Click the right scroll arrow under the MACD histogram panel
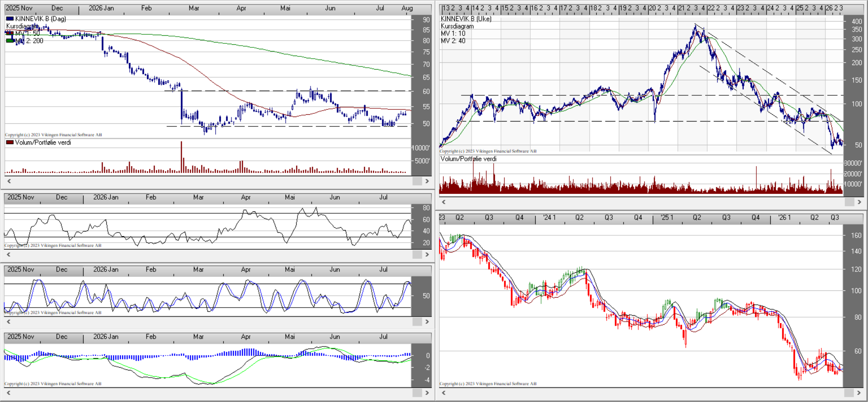868x402 pixels. click(x=427, y=393)
